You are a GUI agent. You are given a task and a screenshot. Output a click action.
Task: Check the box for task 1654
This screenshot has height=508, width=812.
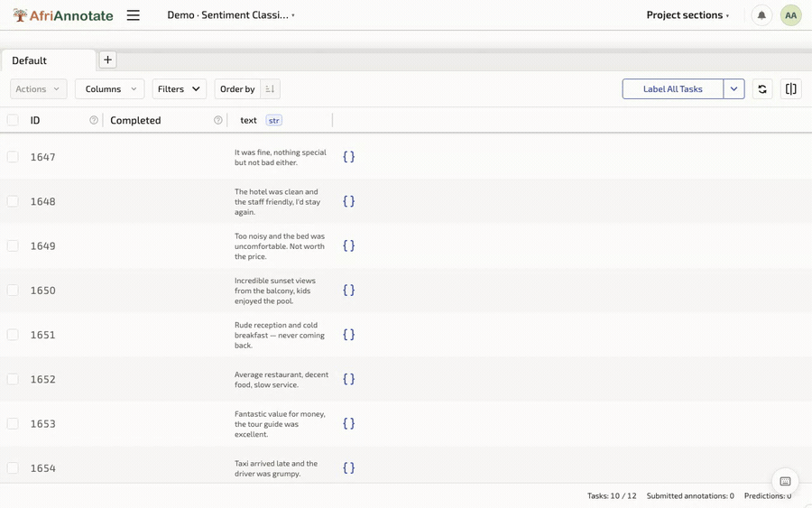(x=13, y=468)
